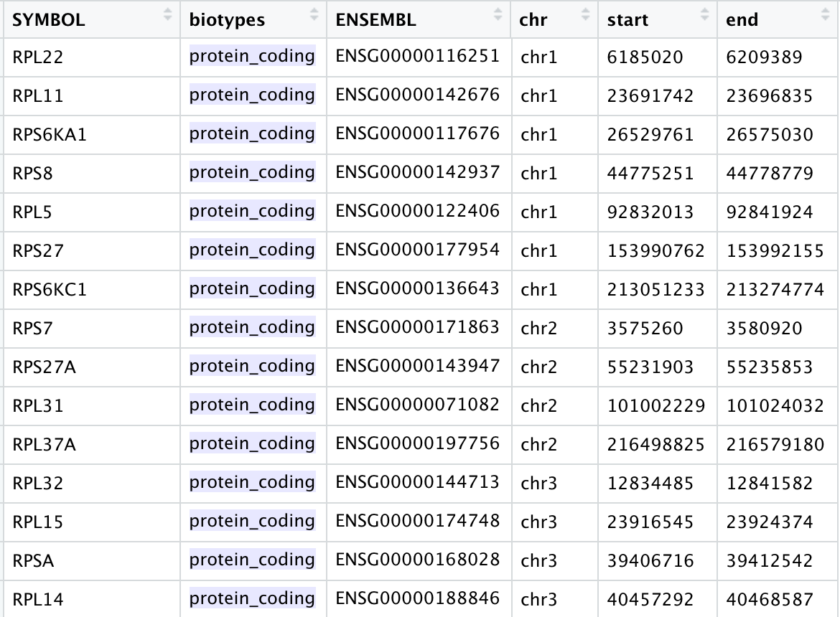The height and width of the screenshot is (617, 840).
Task: Click chr2 cell in RPS7 row
Action: click(x=538, y=329)
